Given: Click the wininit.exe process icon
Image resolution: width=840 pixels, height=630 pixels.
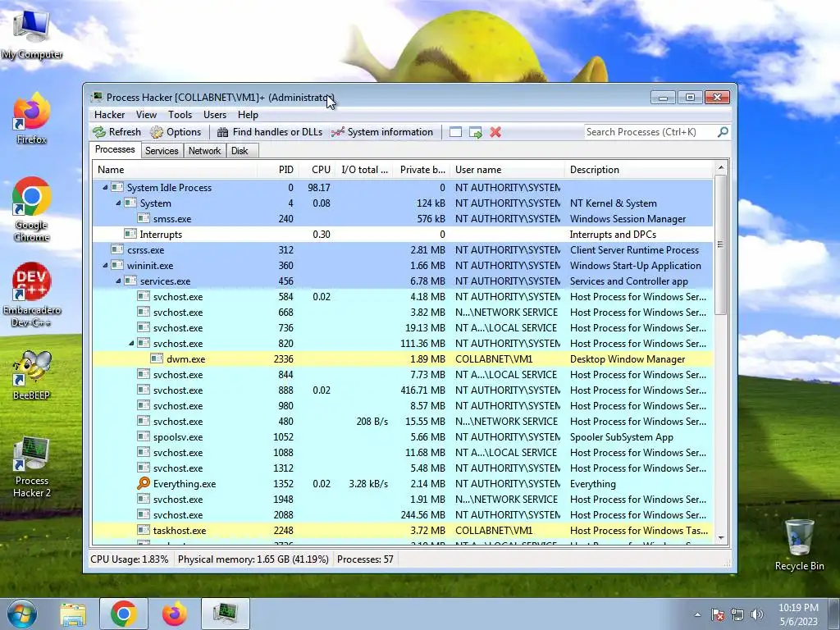Looking at the screenshot, I should point(117,265).
